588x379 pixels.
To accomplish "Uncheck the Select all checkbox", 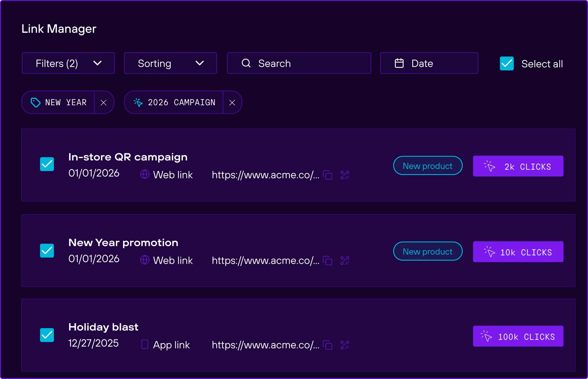I will (506, 64).
